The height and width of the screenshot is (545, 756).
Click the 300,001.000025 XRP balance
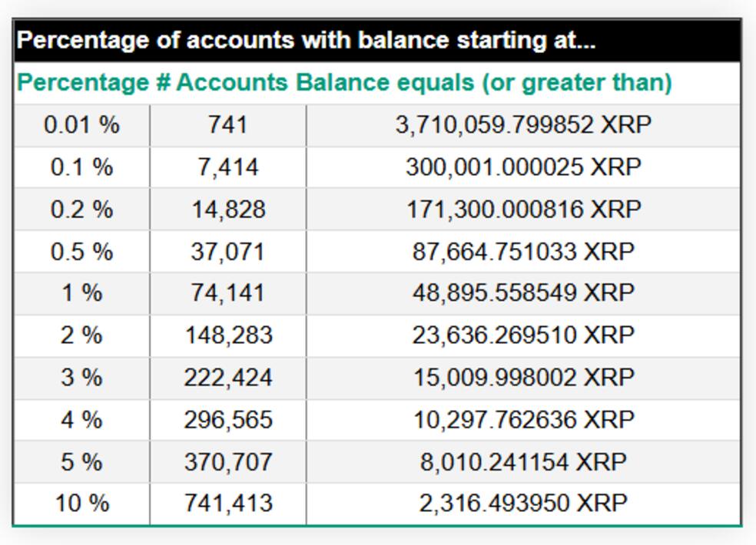[523, 167]
